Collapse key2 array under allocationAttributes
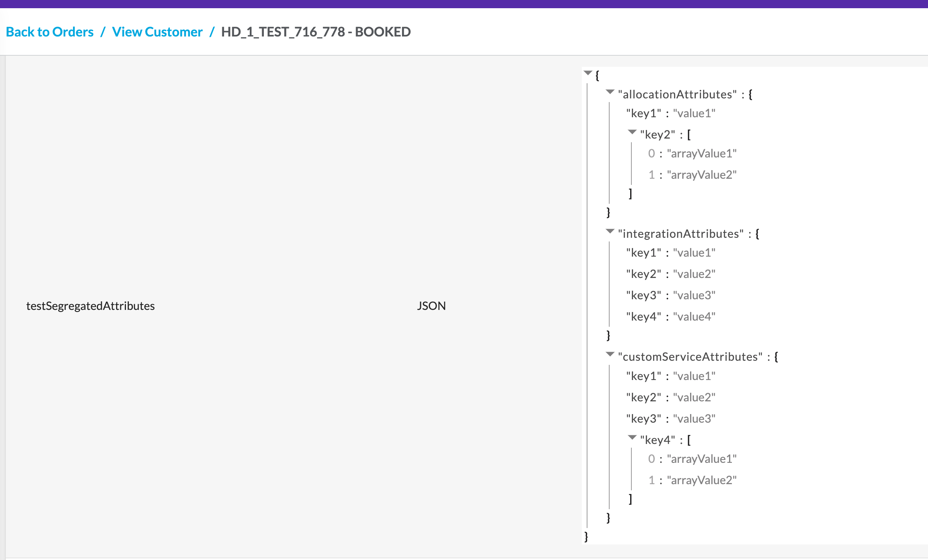 [632, 132]
